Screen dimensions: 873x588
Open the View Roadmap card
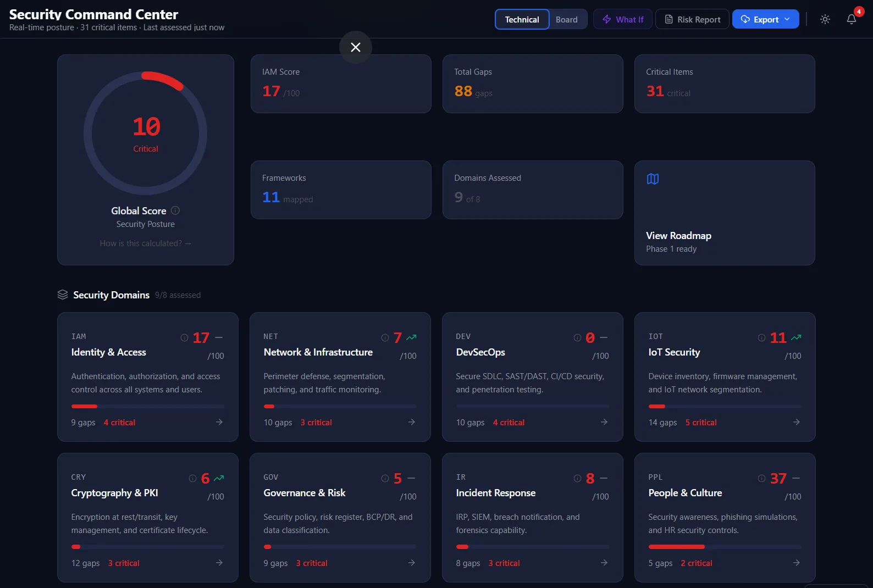pyautogui.click(x=725, y=213)
